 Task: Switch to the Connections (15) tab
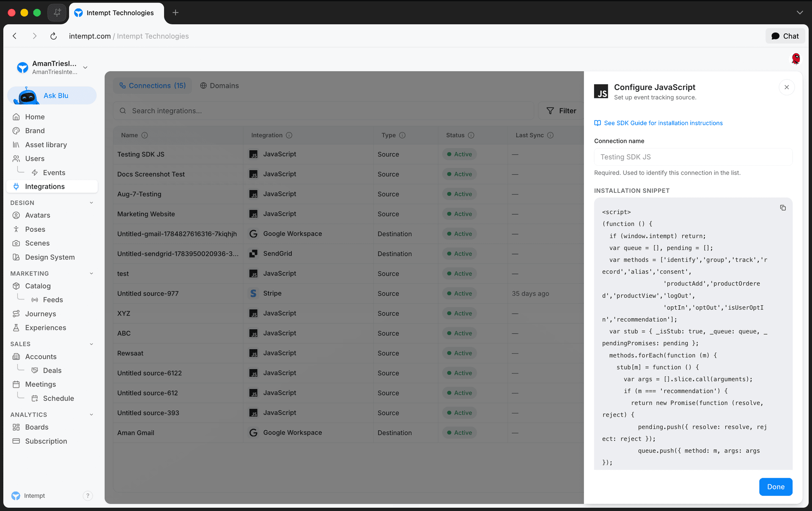tap(152, 85)
